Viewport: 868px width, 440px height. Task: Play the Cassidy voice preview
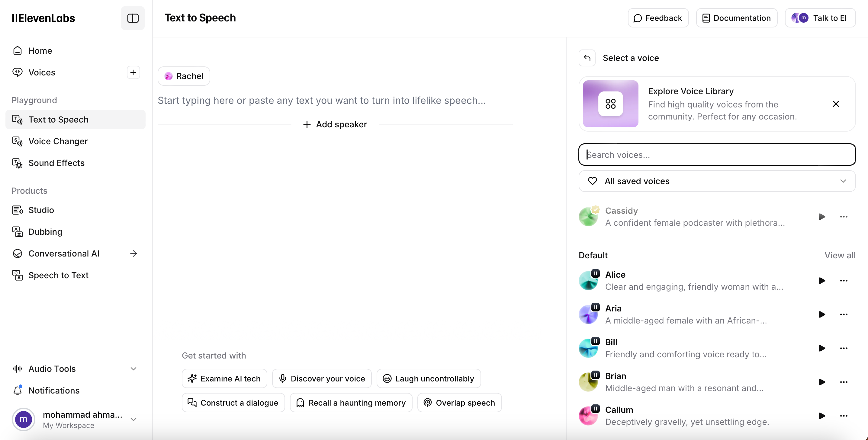click(x=822, y=216)
